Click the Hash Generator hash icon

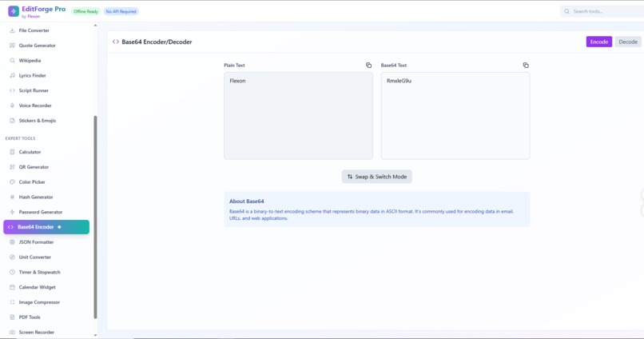[12, 197]
